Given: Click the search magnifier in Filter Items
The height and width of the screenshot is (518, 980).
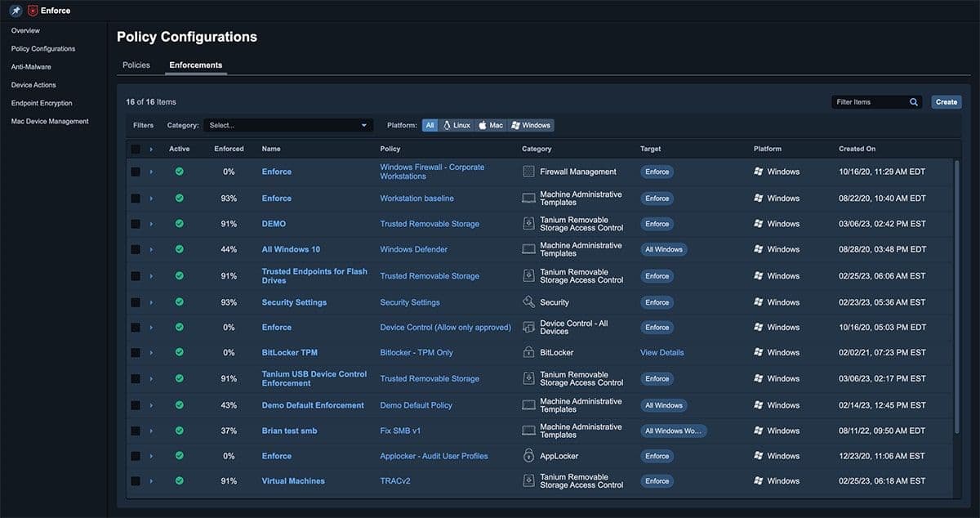Looking at the screenshot, I should click(914, 102).
